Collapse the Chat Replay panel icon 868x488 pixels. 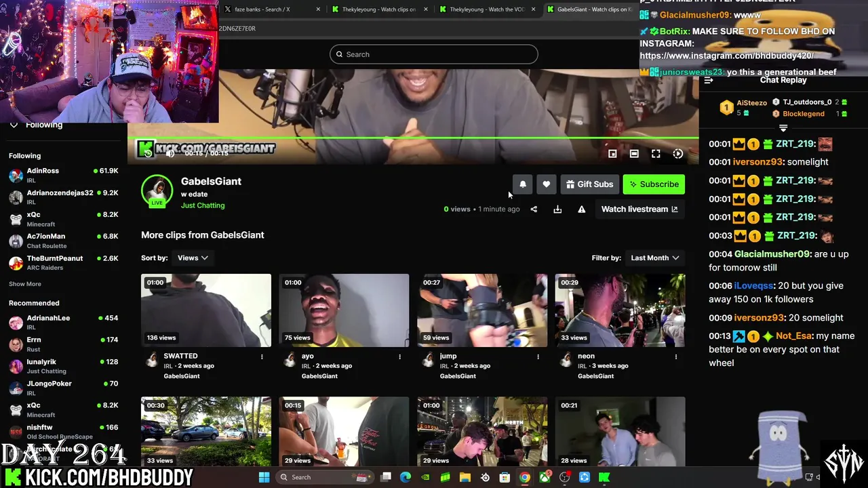coord(709,81)
